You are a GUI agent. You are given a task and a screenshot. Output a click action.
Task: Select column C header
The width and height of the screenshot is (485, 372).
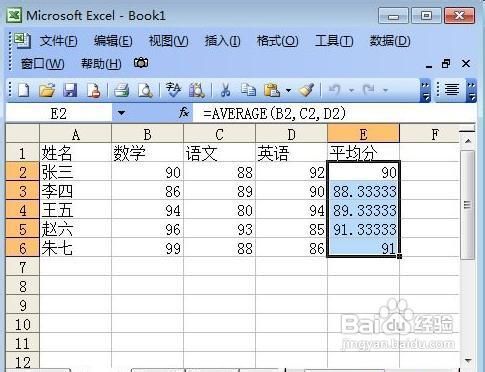coord(220,134)
